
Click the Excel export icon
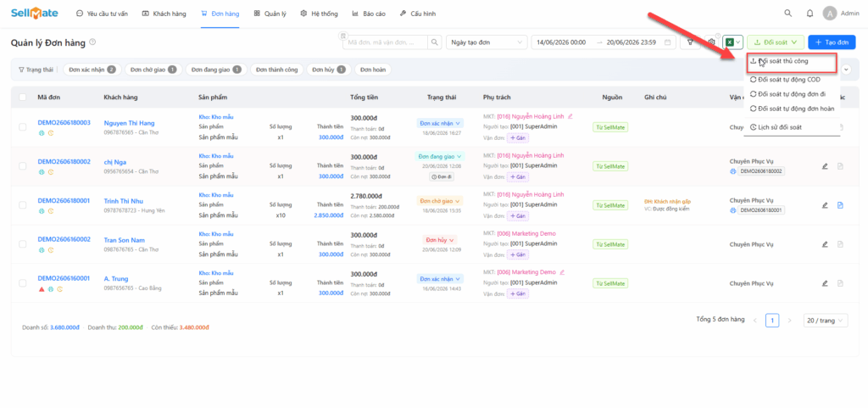[732, 42]
